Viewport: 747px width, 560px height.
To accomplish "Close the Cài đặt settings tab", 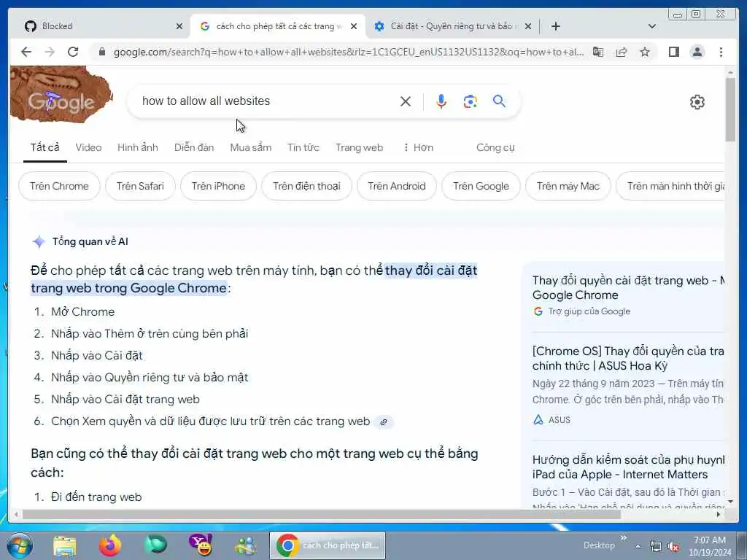I will point(528,26).
